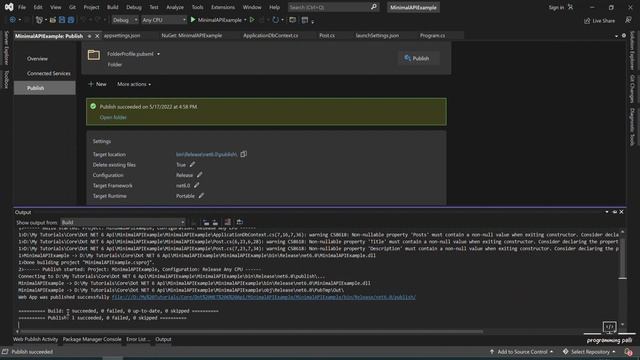Start debugging with the green play icon

point(193,20)
